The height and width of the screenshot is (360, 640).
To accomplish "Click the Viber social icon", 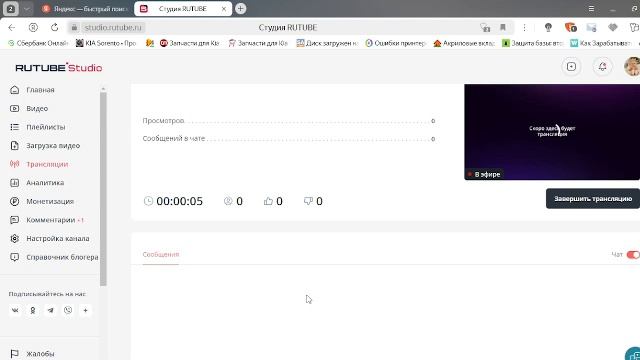I will coord(68,311).
